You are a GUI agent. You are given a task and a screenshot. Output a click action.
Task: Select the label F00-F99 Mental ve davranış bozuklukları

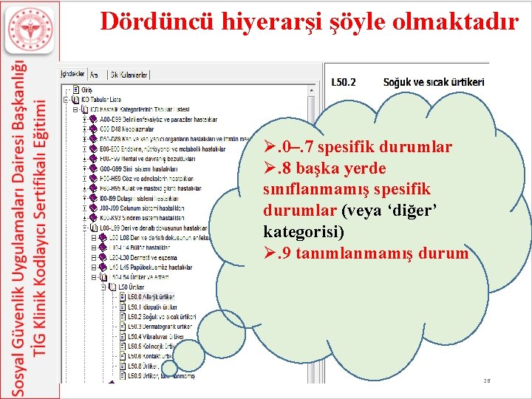[x=148, y=159]
